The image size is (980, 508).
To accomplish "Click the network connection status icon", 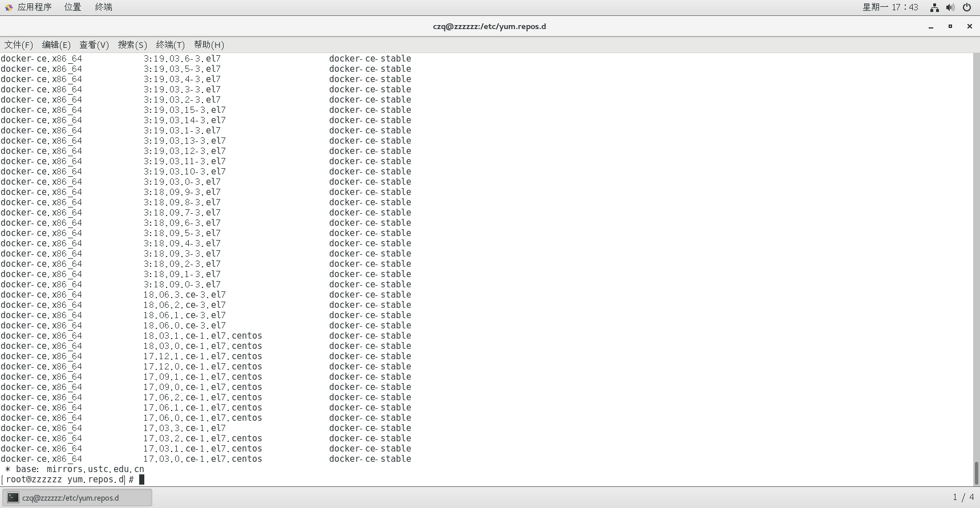I will (x=934, y=7).
